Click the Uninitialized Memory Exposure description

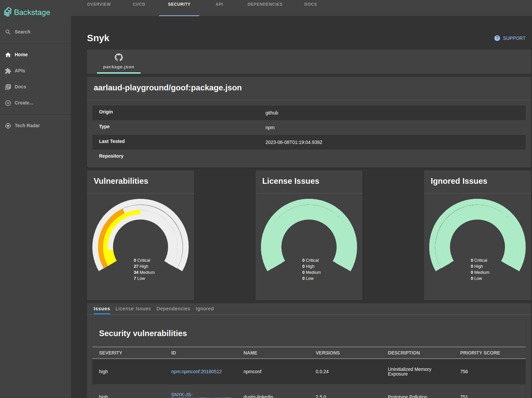[410, 372]
